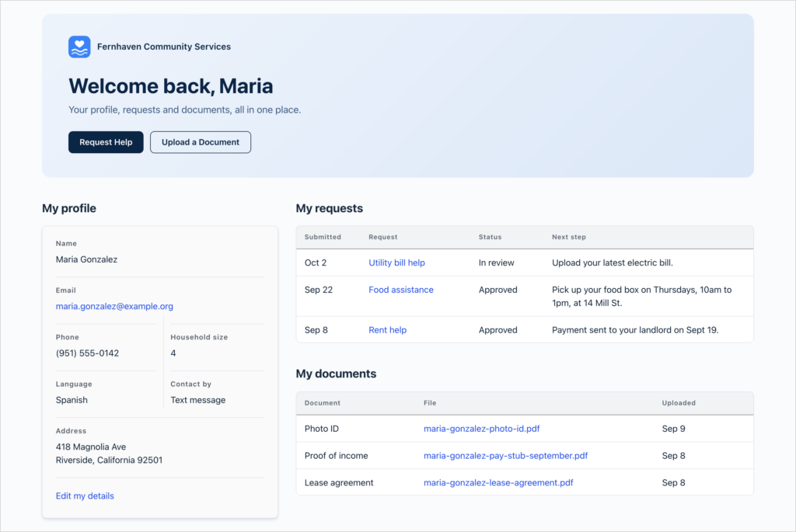796x532 pixels.
Task: Click the File column header
Action: 430,402
